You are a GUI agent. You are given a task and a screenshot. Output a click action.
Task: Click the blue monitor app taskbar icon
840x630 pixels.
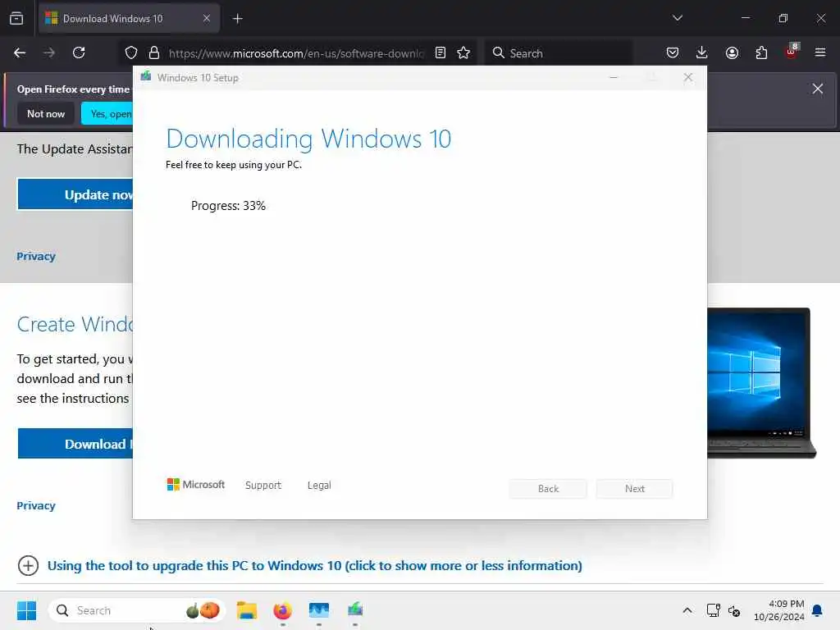click(x=319, y=610)
